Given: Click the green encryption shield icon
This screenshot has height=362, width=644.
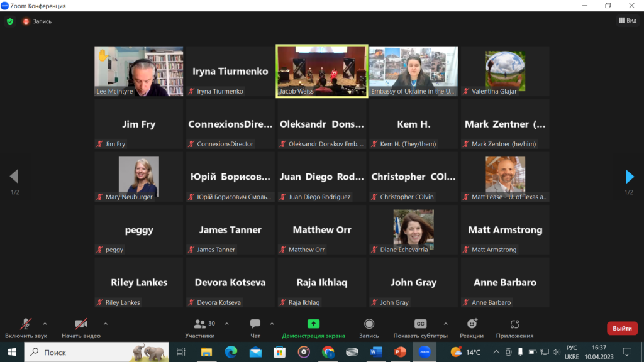Looking at the screenshot, I should coord(10,21).
